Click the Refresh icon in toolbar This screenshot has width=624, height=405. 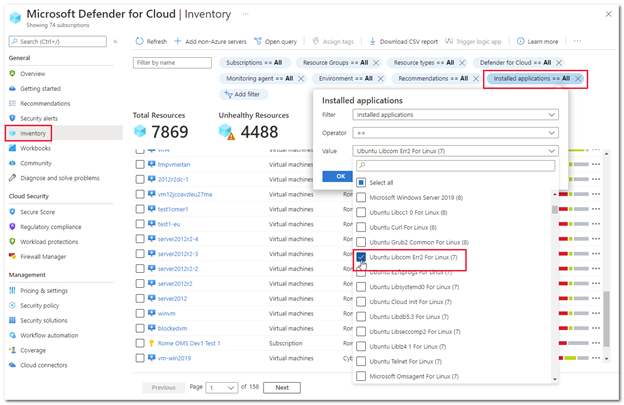[x=139, y=41]
